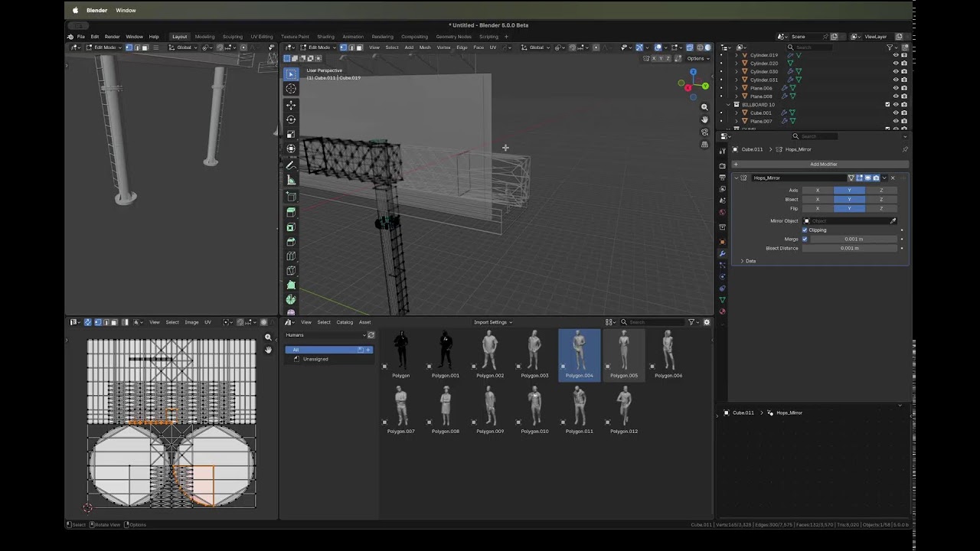Image resolution: width=980 pixels, height=551 pixels.
Task: Open the Render menu
Action: pos(112,37)
